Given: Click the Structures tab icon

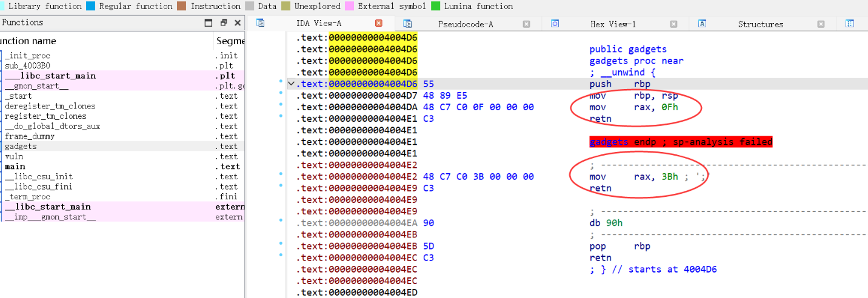Looking at the screenshot, I should [703, 24].
